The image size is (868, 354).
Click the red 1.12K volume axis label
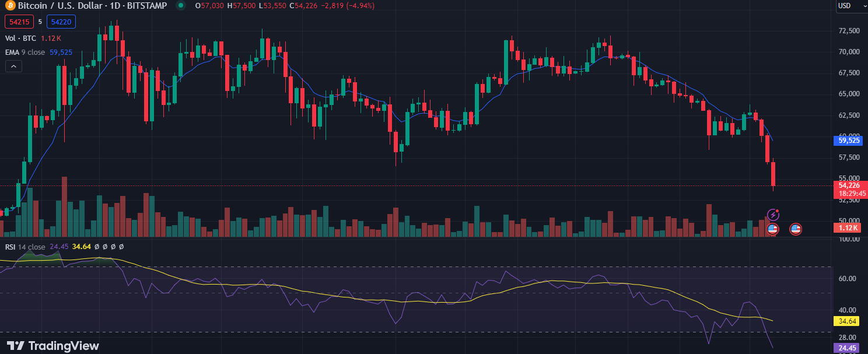847,228
